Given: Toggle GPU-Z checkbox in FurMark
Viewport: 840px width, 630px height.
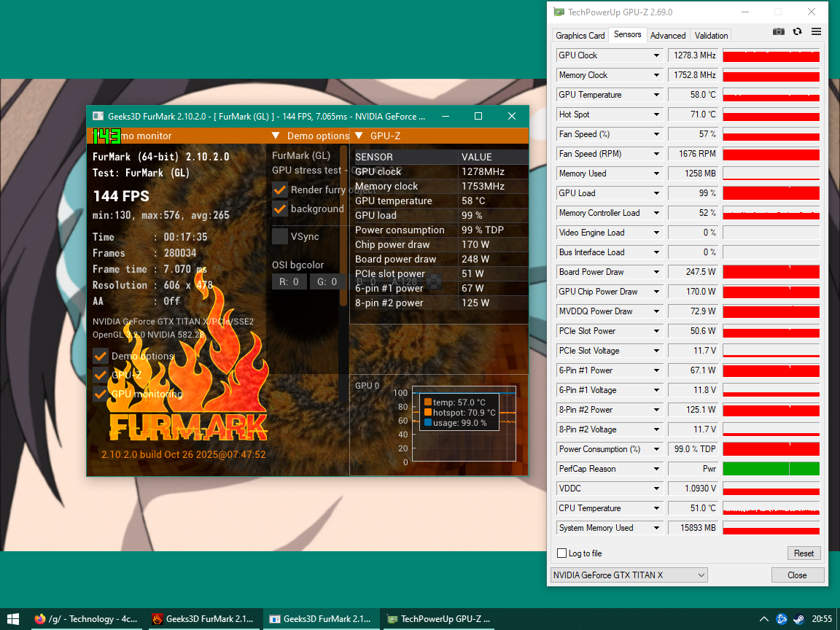Looking at the screenshot, I should click(100, 375).
